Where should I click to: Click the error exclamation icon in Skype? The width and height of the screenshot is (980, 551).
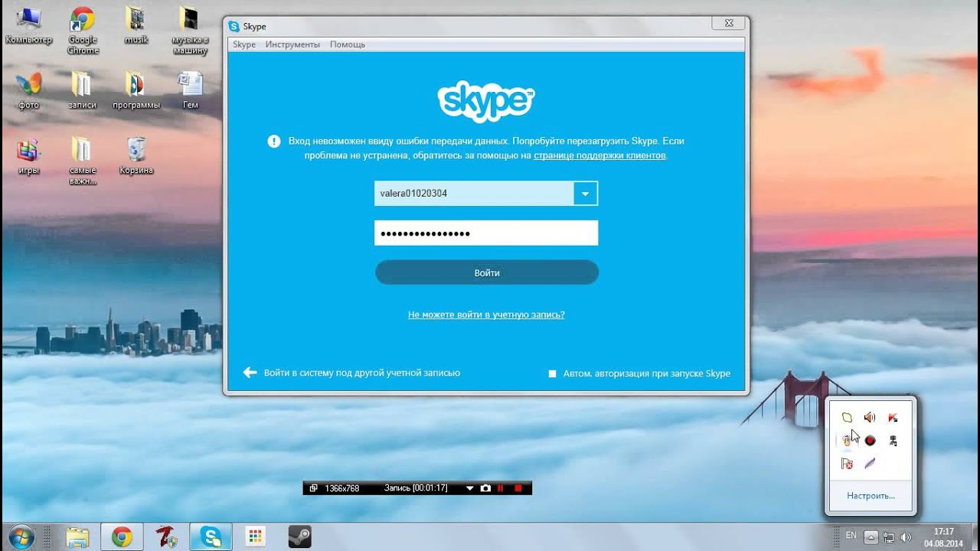pos(274,142)
